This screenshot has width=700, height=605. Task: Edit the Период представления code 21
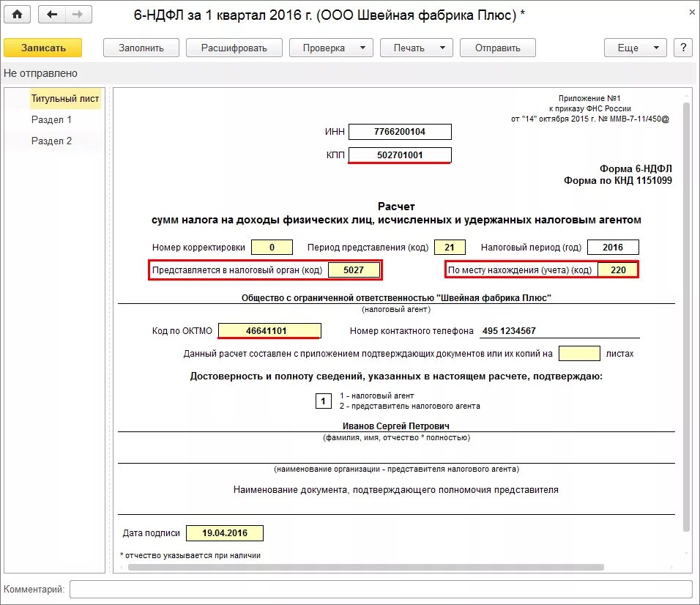[x=450, y=248]
